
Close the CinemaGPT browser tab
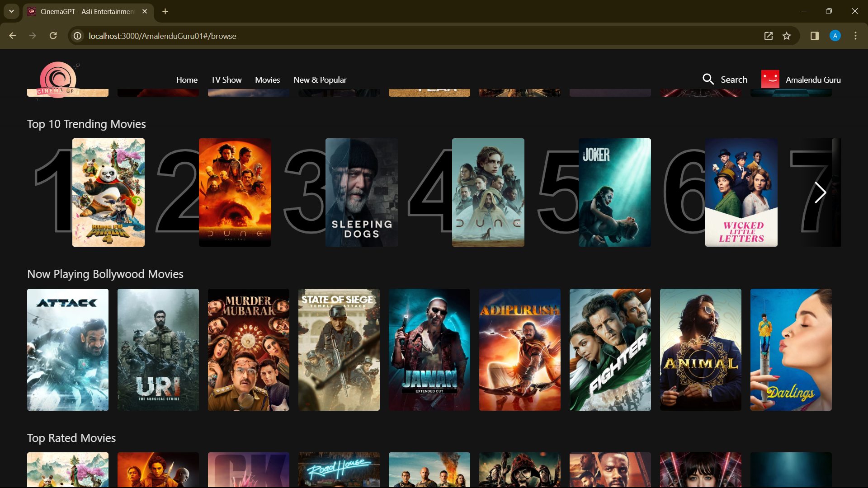[145, 11]
